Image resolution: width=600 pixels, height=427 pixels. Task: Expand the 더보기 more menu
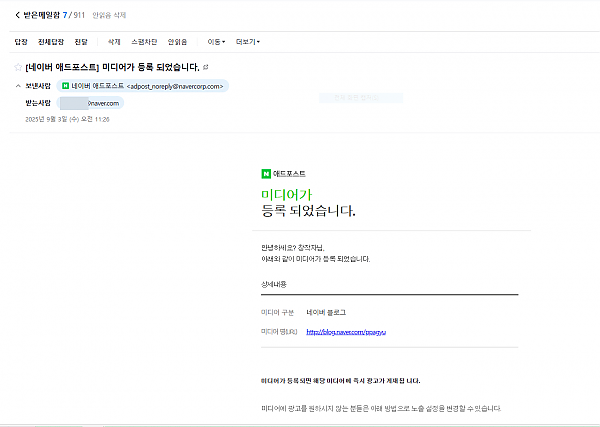click(247, 42)
